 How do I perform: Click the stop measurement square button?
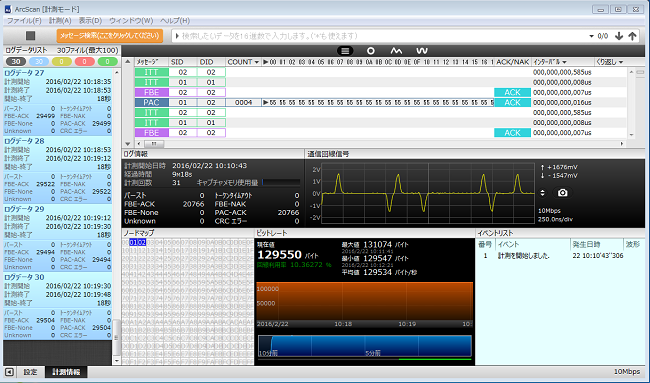pos(30,36)
